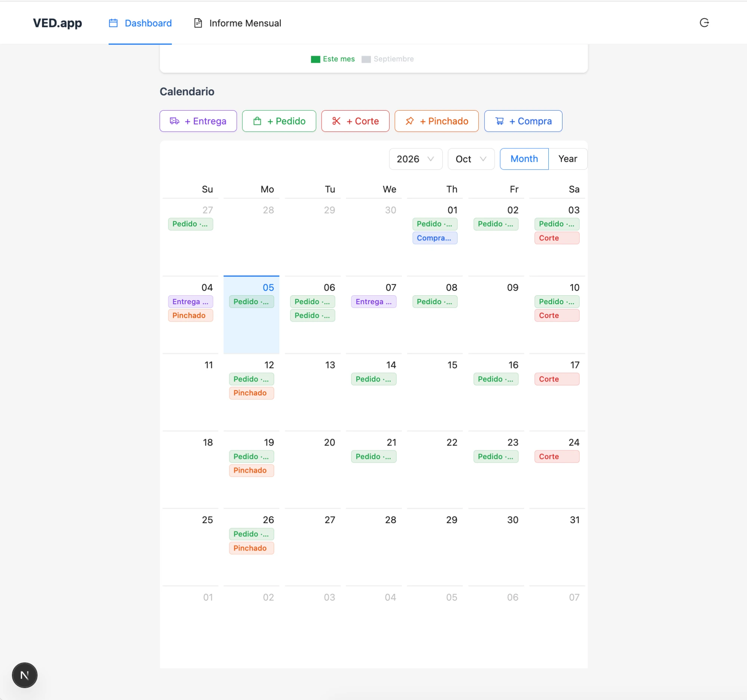Add a new Corte event
Image resolution: width=747 pixels, height=700 pixels.
[355, 121]
